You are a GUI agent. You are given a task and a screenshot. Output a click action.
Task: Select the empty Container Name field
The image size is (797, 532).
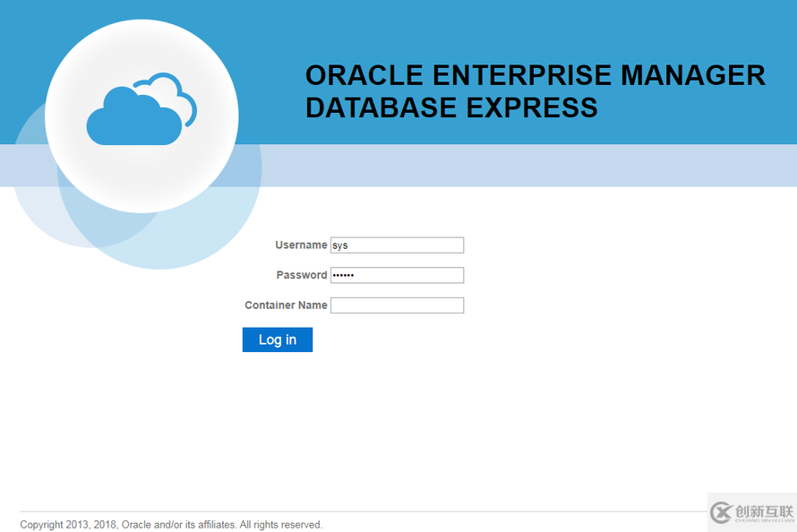point(397,305)
